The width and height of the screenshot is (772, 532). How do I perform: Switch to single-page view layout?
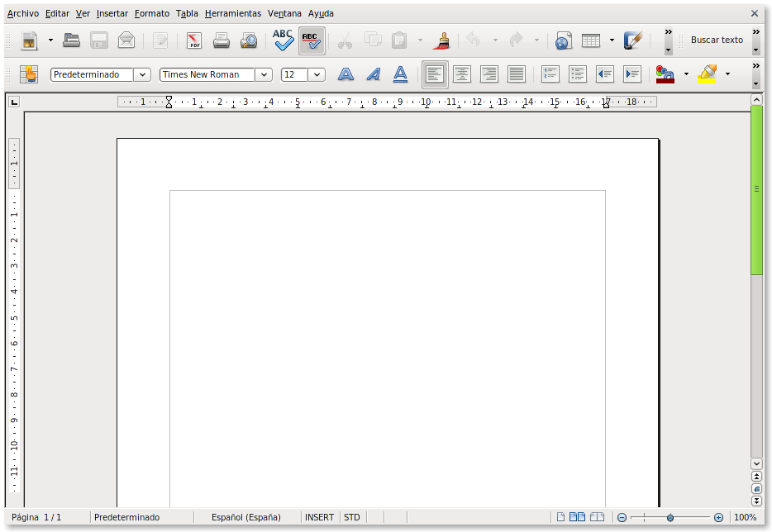coord(560,517)
